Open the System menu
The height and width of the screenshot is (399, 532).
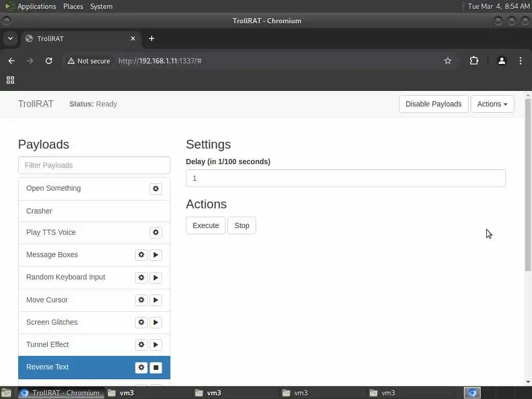tap(101, 6)
